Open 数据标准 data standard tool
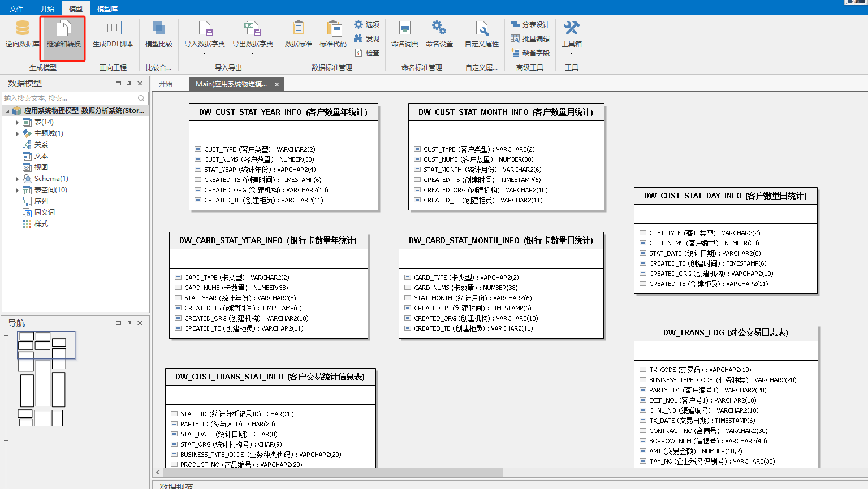Screen dimensions: 868x489 click(299, 34)
